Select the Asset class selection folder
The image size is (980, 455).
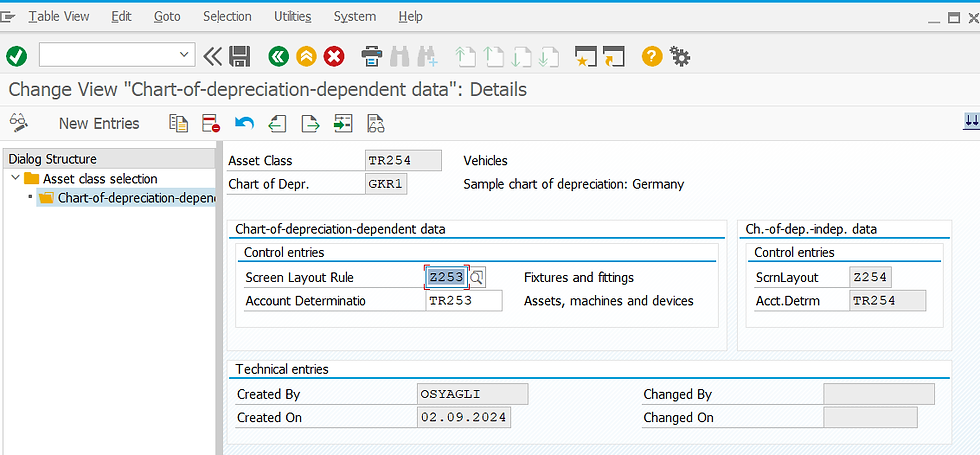pos(100,179)
